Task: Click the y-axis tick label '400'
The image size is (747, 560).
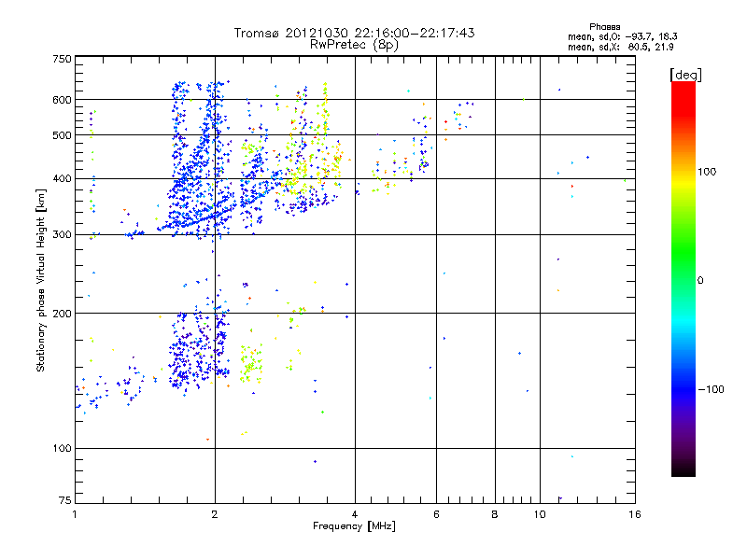Action: [62, 179]
